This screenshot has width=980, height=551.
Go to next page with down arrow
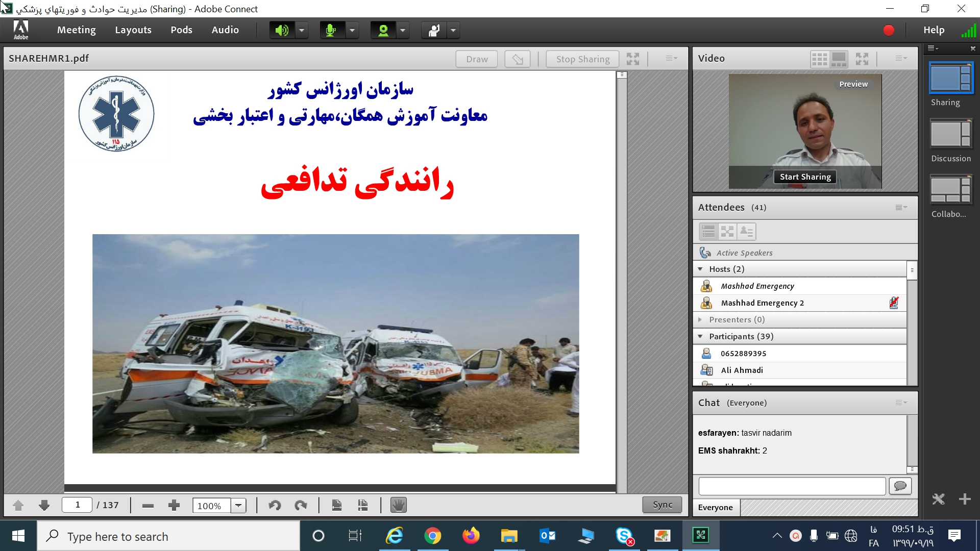pyautogui.click(x=44, y=505)
